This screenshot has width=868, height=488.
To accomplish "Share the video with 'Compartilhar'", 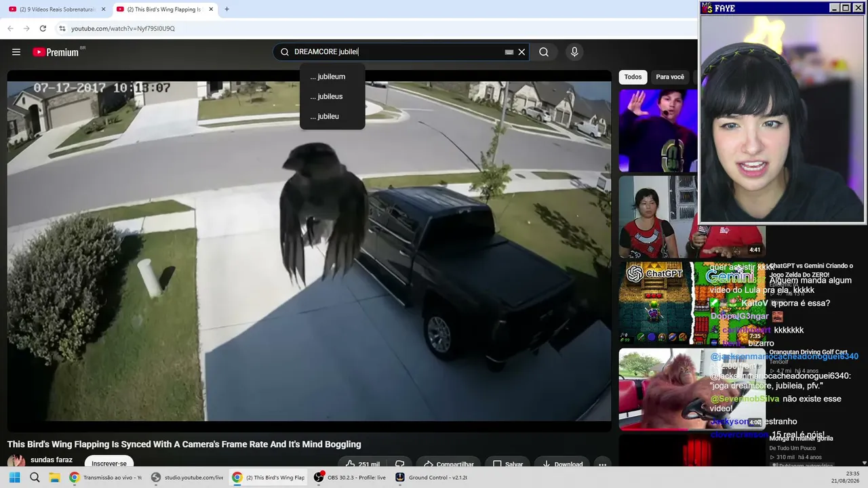I will tap(449, 464).
